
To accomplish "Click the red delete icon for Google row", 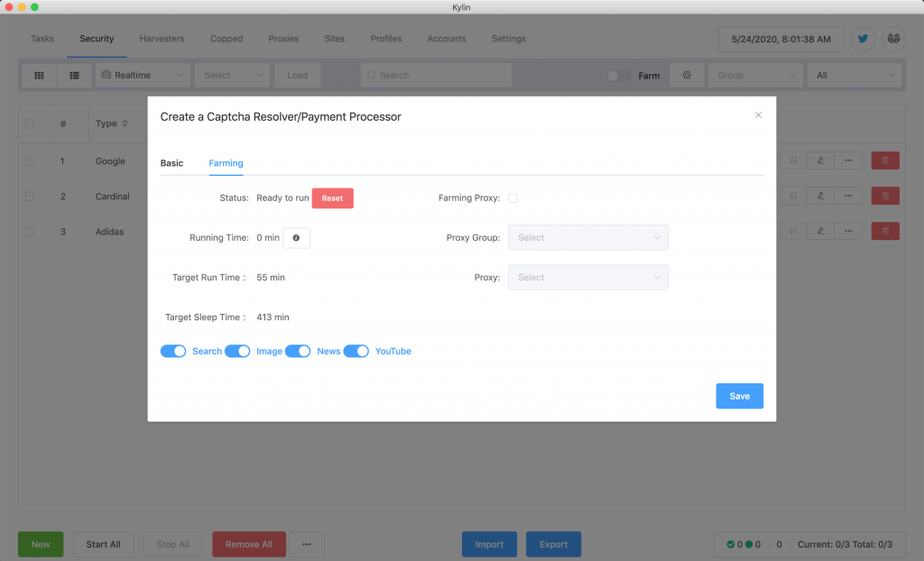I will click(x=884, y=161).
